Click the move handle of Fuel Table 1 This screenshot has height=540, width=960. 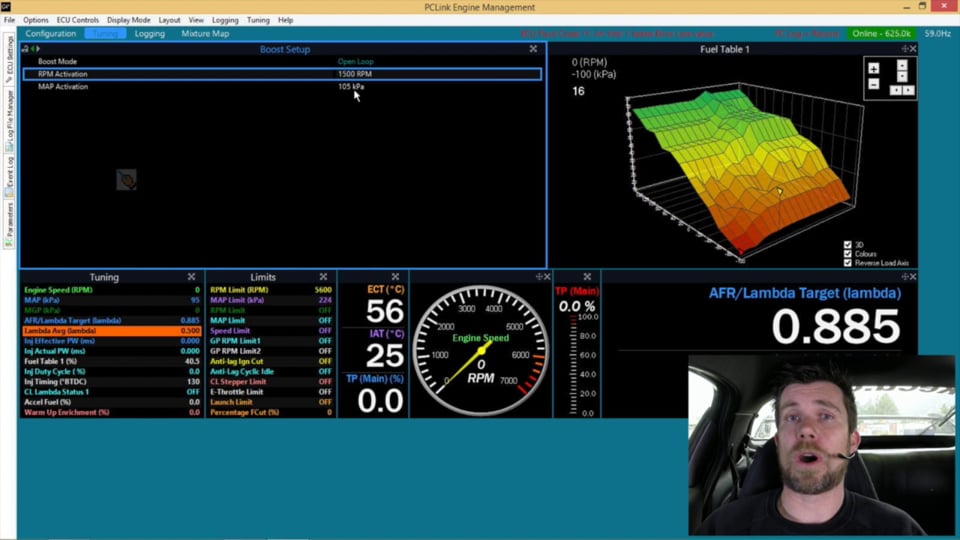click(905, 49)
